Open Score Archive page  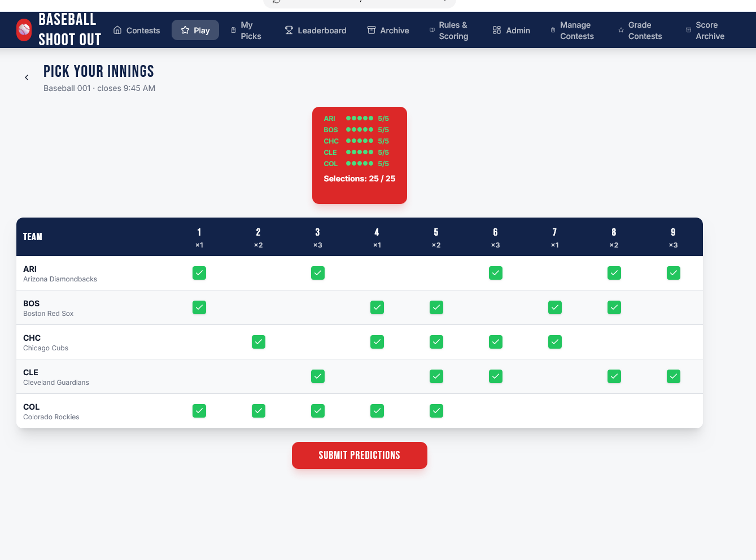710,31
